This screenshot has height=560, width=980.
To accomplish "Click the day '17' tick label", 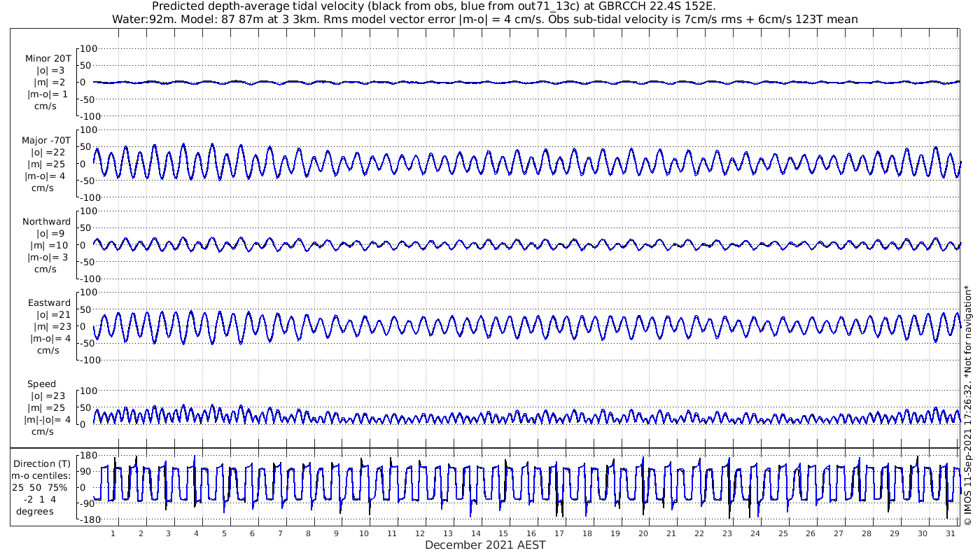I will click(559, 533).
